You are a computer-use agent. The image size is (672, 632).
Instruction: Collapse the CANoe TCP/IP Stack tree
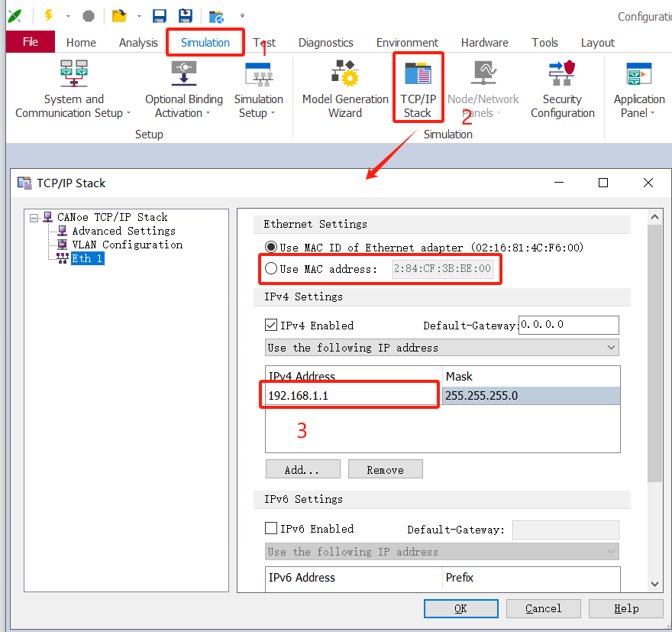pyautogui.click(x=34, y=218)
